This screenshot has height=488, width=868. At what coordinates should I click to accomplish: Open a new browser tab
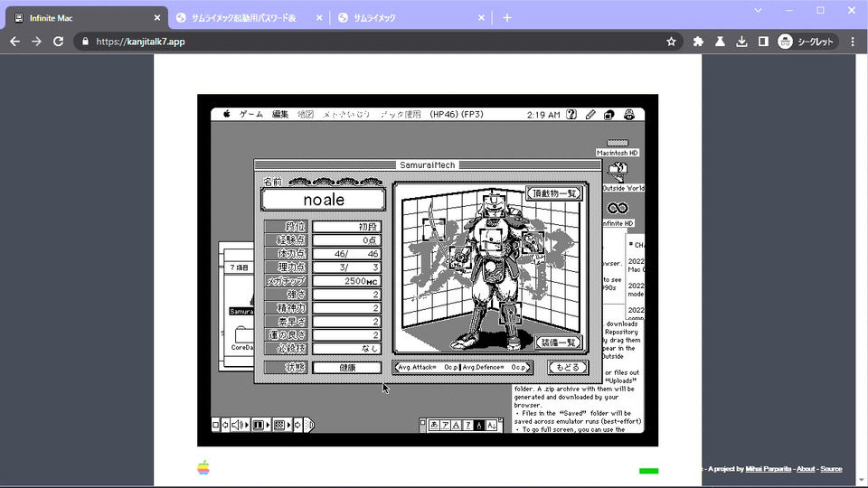click(x=507, y=18)
